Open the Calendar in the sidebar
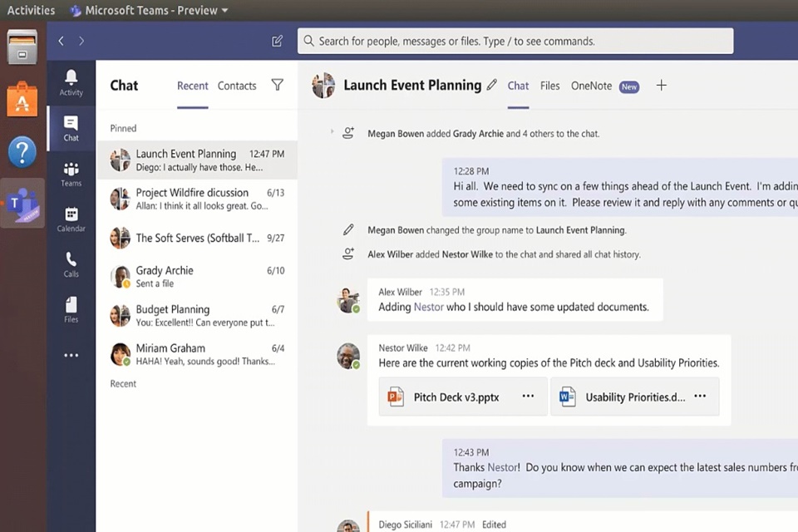798x532 pixels. tap(71, 219)
